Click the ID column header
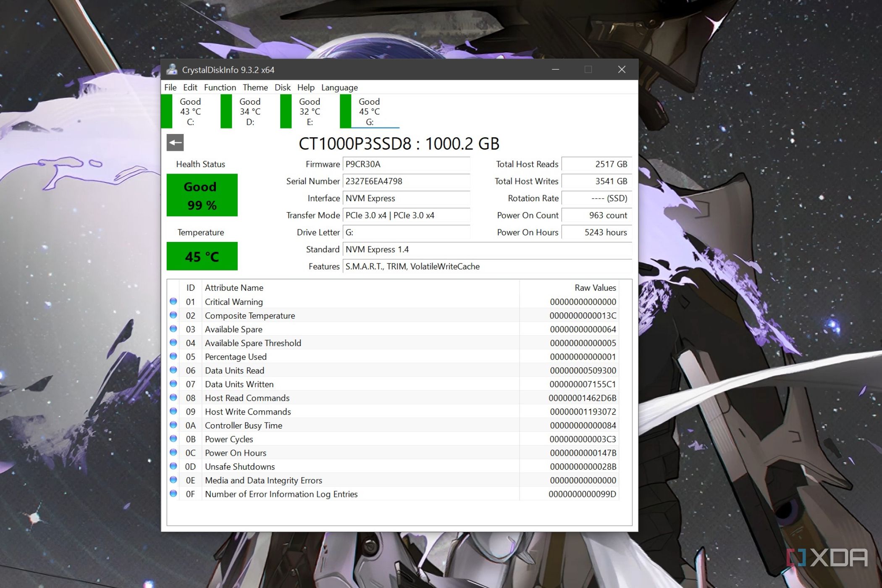The height and width of the screenshot is (588, 882). click(190, 288)
